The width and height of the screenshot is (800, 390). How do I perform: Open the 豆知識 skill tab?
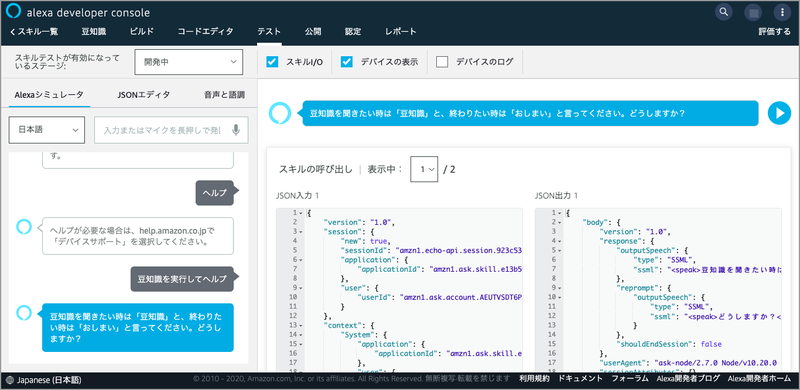point(94,32)
